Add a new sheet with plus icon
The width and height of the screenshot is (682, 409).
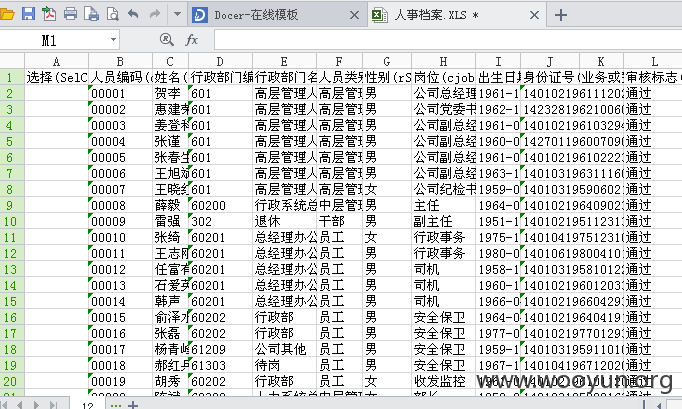click(133, 405)
